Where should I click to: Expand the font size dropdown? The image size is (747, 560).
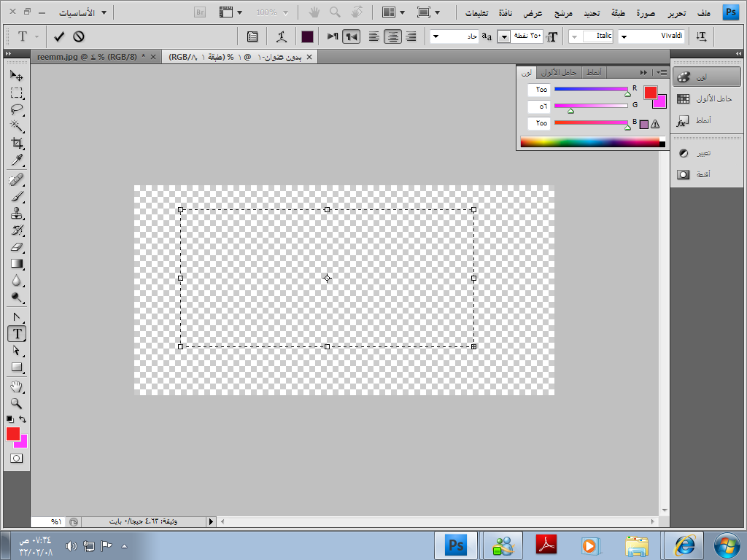503,36
